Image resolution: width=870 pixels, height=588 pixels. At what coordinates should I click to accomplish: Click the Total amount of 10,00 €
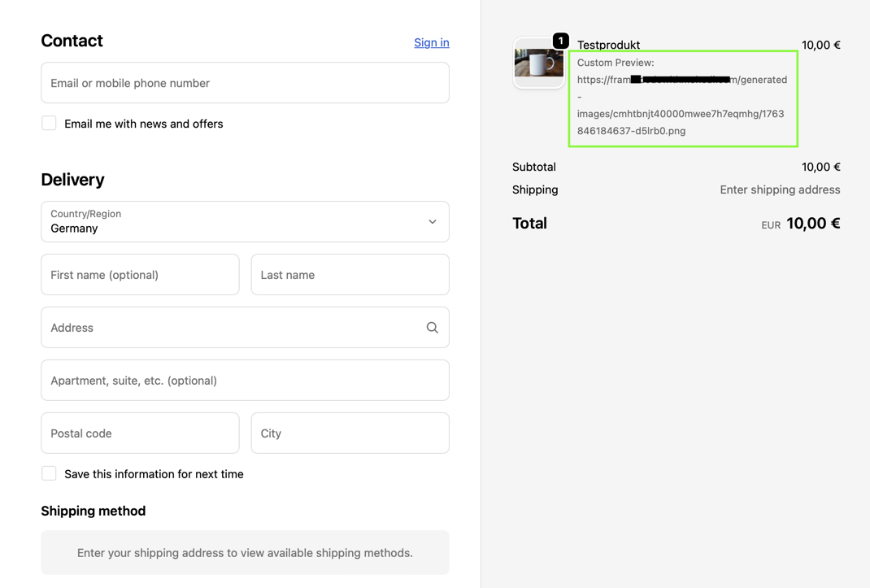(813, 223)
